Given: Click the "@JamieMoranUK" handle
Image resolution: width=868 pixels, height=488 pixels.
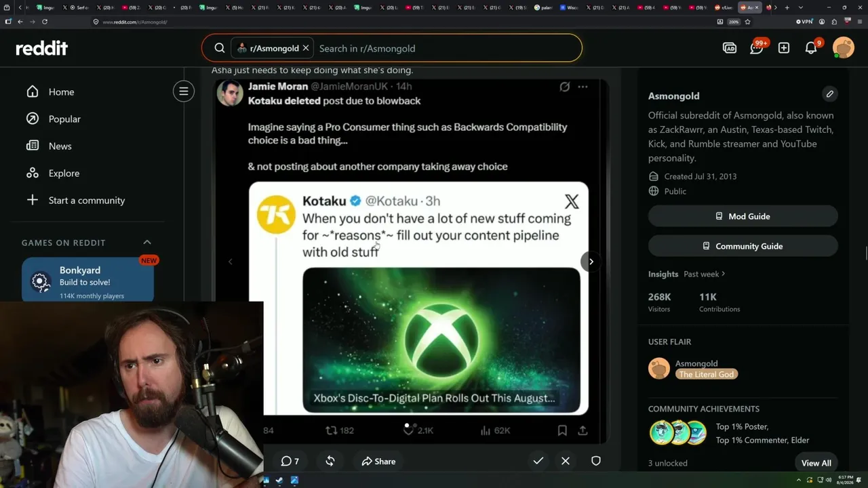Looking at the screenshot, I should pyautogui.click(x=349, y=86).
